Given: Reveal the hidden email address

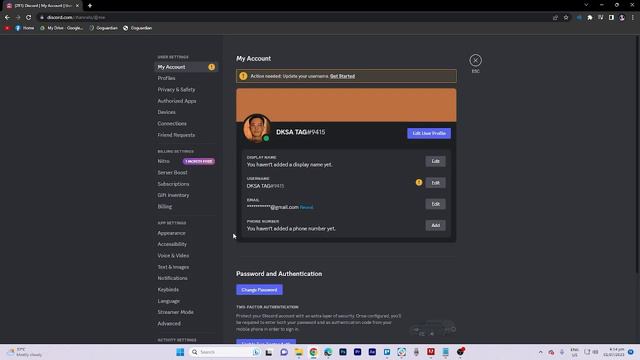Looking at the screenshot, I should 307,207.
